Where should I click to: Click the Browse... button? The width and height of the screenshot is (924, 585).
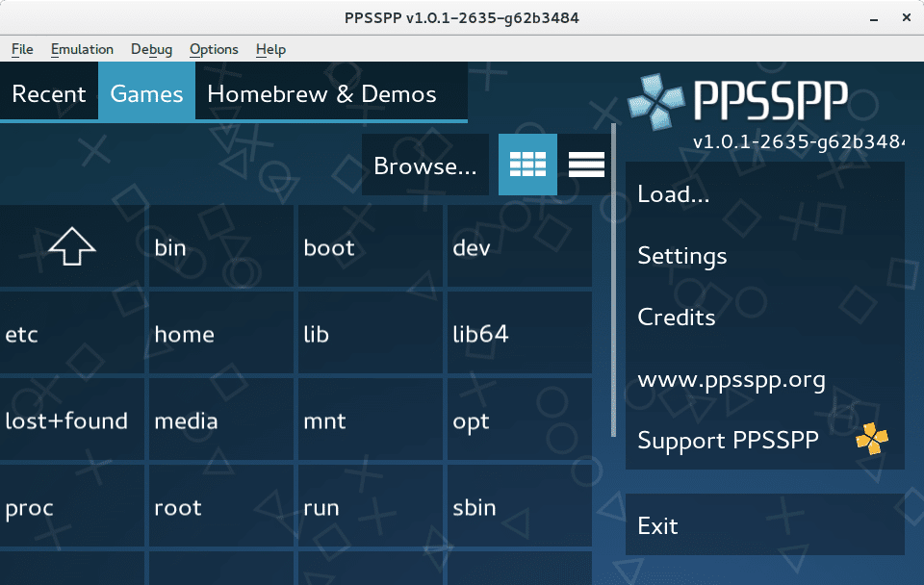tap(425, 165)
